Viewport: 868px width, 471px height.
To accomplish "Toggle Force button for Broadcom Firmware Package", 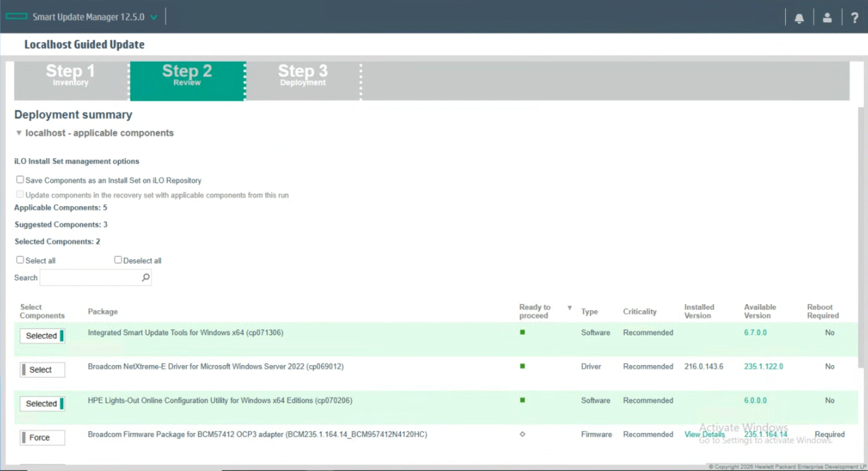I will (x=42, y=438).
